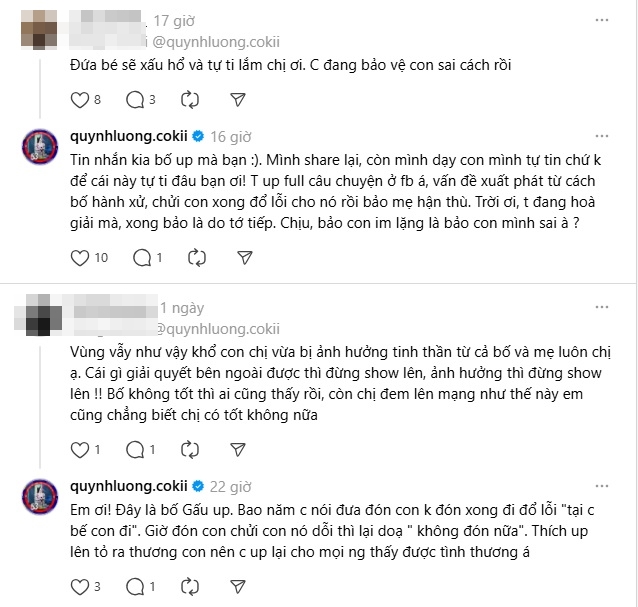
Task: Like the reply starting "Em ơi! Đây là bố Gấu"
Action: (81, 584)
